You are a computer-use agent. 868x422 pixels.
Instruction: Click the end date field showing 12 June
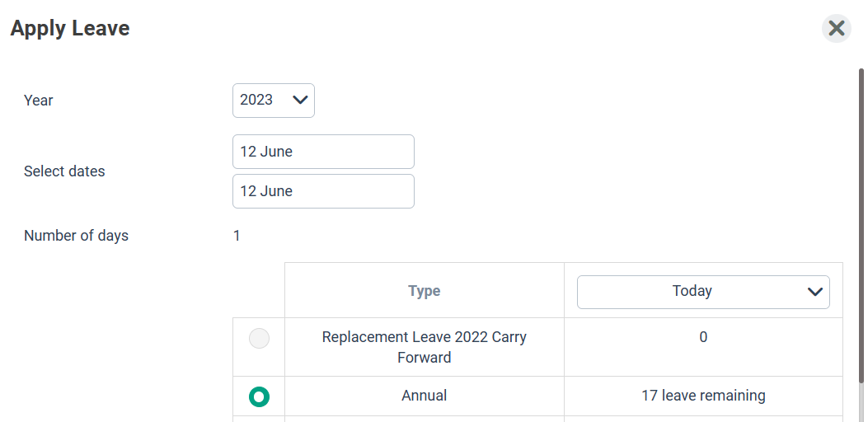323,191
